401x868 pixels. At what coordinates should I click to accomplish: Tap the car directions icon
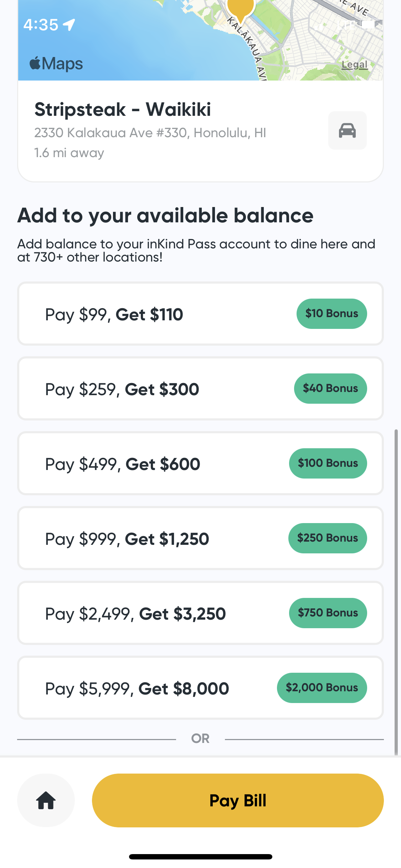point(347,130)
